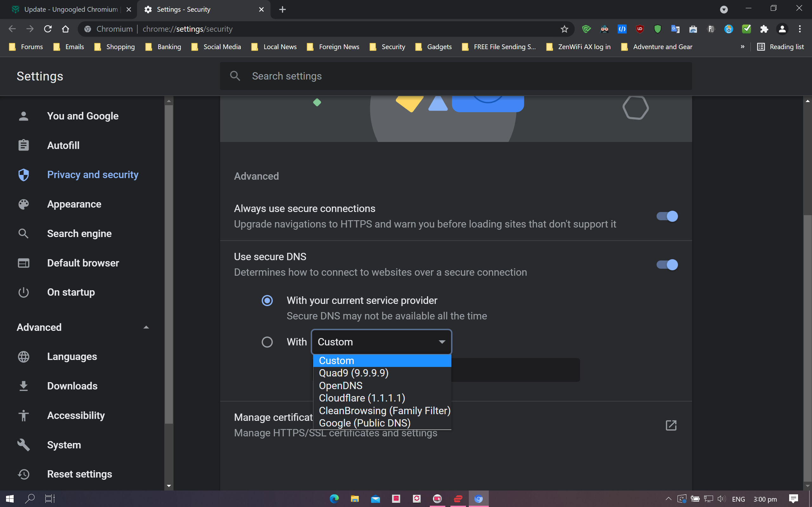Click the profile avatar icon
Viewport: 812px width, 507px height.
(x=782, y=29)
